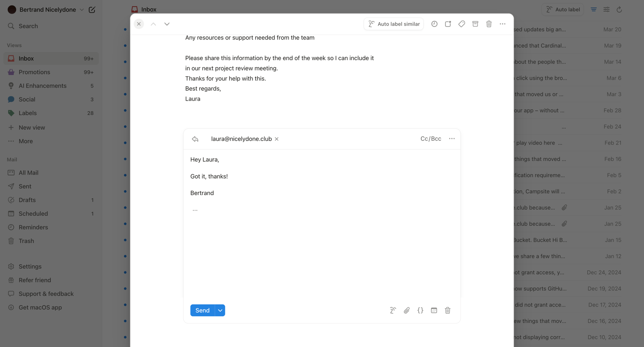Close the open email panel
644x347 pixels.
coord(139,24)
